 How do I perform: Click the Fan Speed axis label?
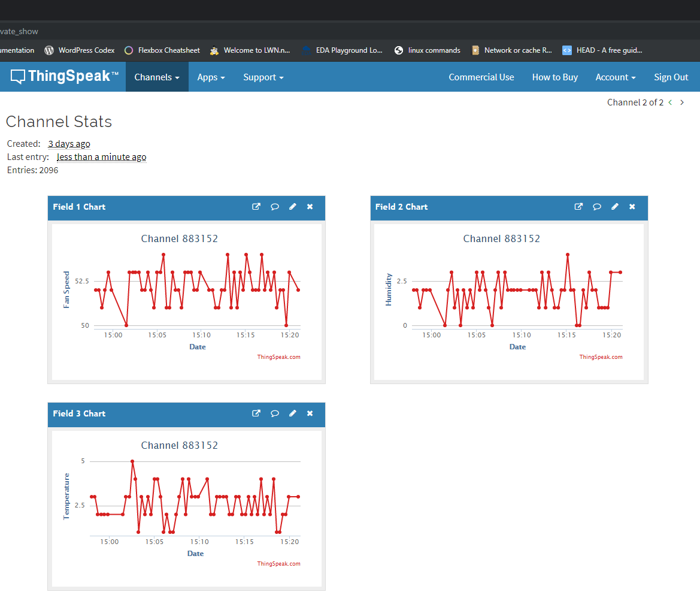[66, 289]
